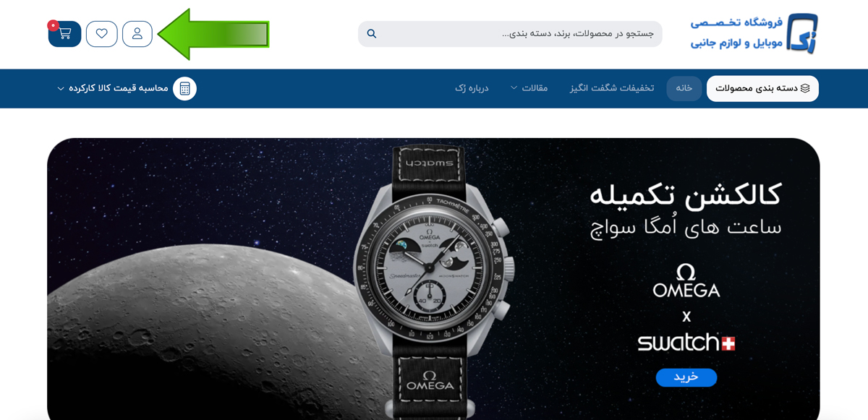Click the layers icon beside دسته بندی محصولات

click(805, 88)
